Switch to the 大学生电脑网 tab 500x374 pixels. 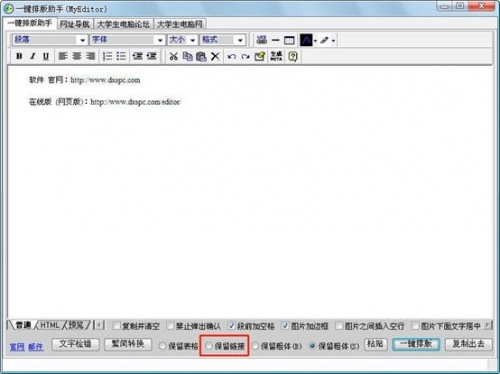pyautogui.click(x=180, y=24)
